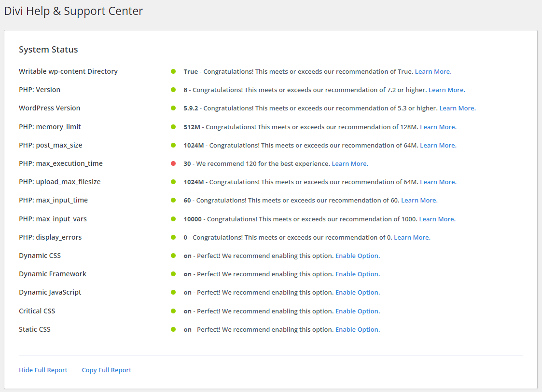Click the 5.9.2 WordPress version value
This screenshot has height=392, width=542.
coord(191,108)
